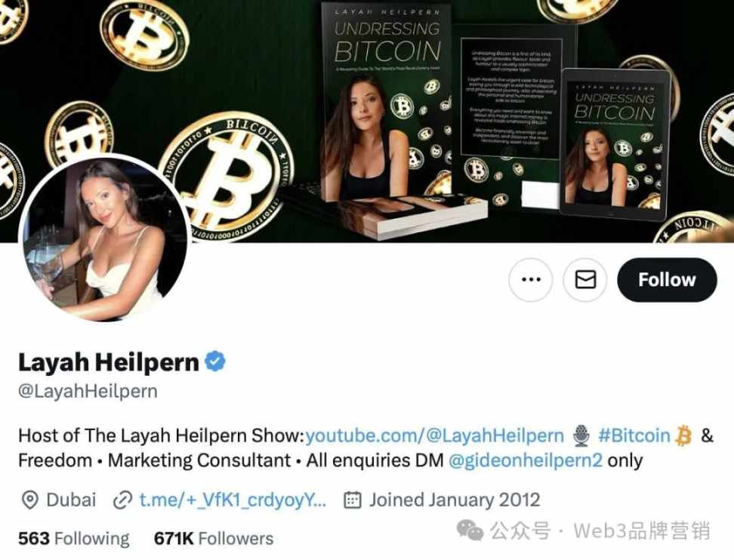Open the three-dot more options menu
This screenshot has width=734, height=560.
pos(530,280)
